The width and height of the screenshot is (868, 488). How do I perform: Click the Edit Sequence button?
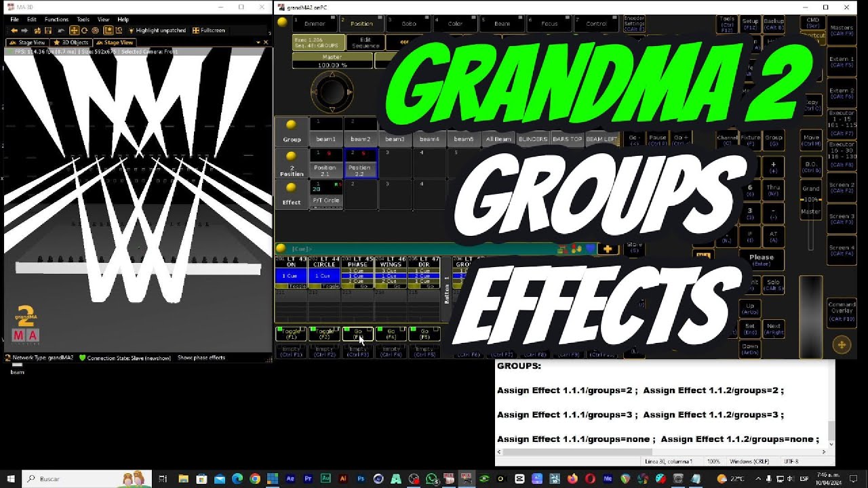point(366,42)
